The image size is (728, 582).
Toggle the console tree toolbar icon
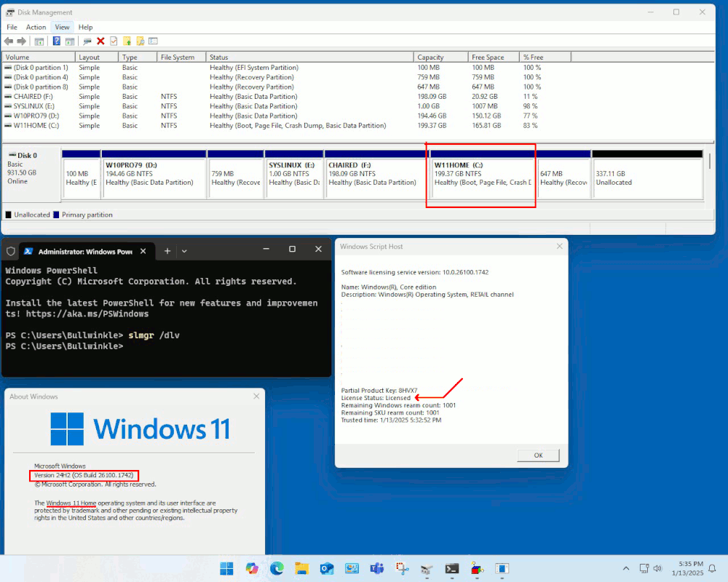point(39,41)
